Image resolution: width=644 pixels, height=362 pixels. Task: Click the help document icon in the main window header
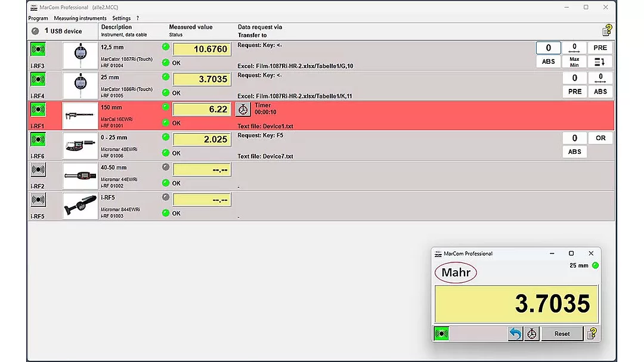click(607, 30)
